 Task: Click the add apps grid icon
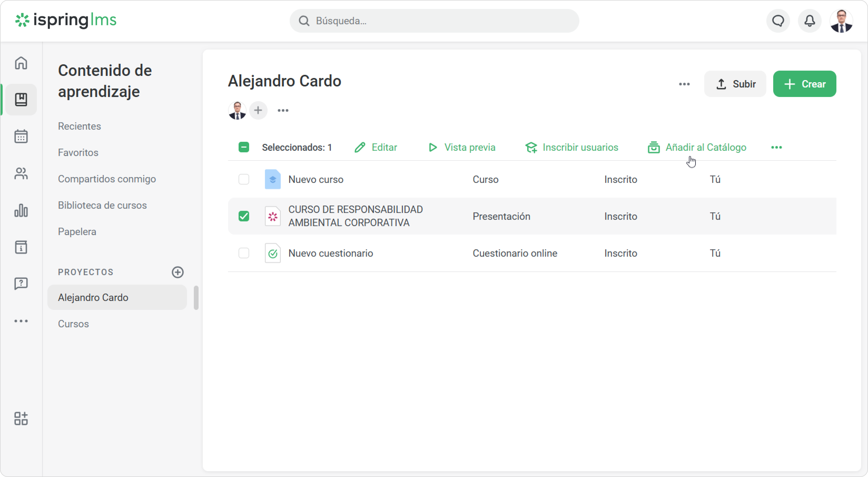21,418
